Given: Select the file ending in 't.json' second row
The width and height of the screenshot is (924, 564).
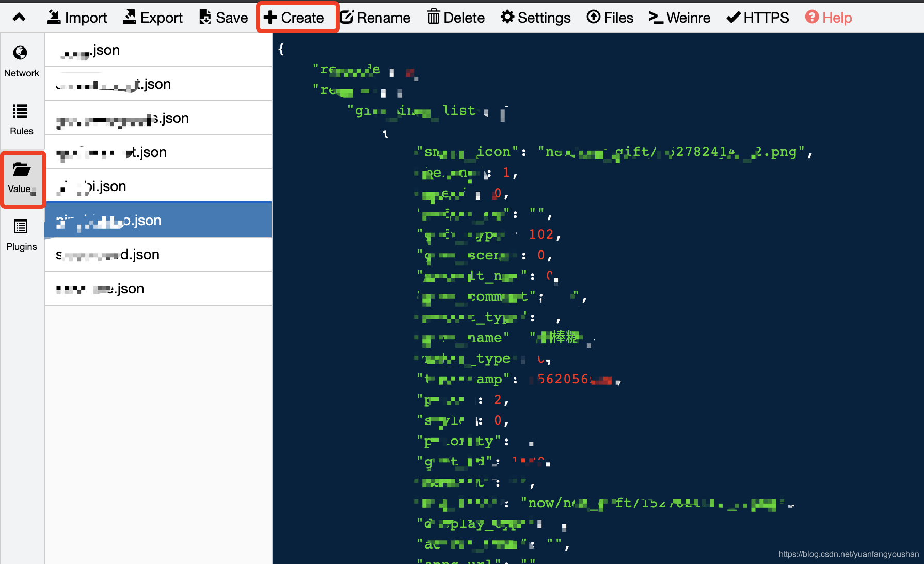Looking at the screenshot, I should point(158,84).
